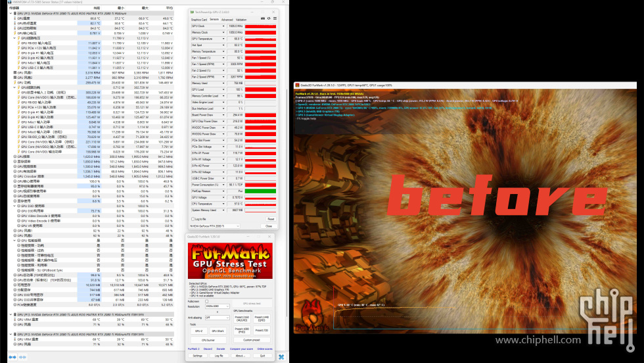Screen dimensions: 644x363
Task: Click GPU-Z window title bar icon
Action: [x=192, y=12]
